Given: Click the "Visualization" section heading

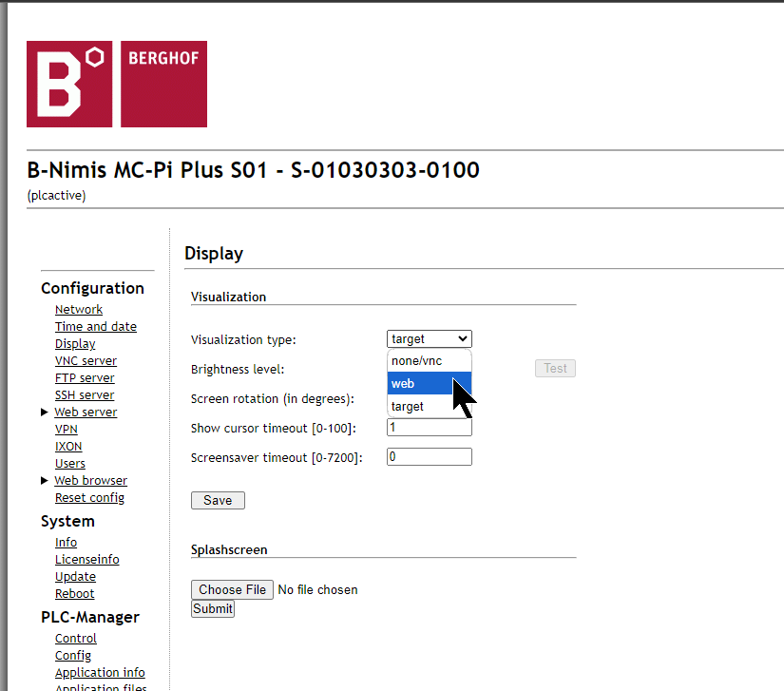Looking at the screenshot, I should click(228, 297).
